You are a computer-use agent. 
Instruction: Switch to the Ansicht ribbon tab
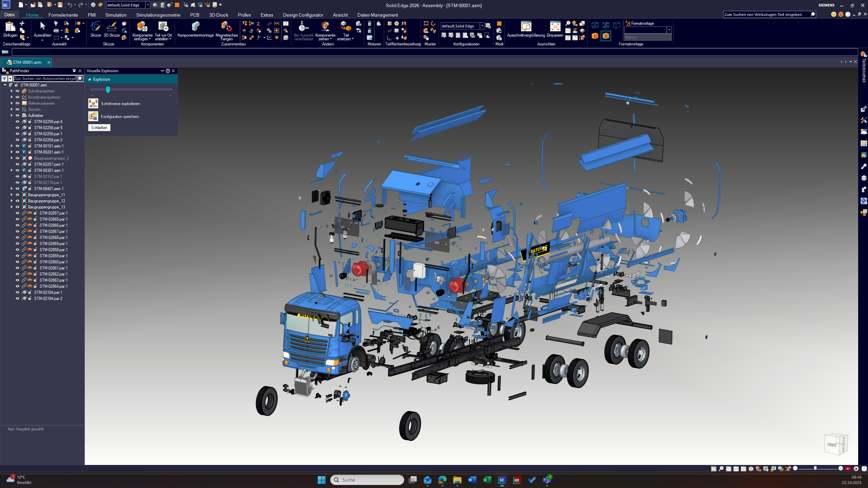tap(340, 15)
